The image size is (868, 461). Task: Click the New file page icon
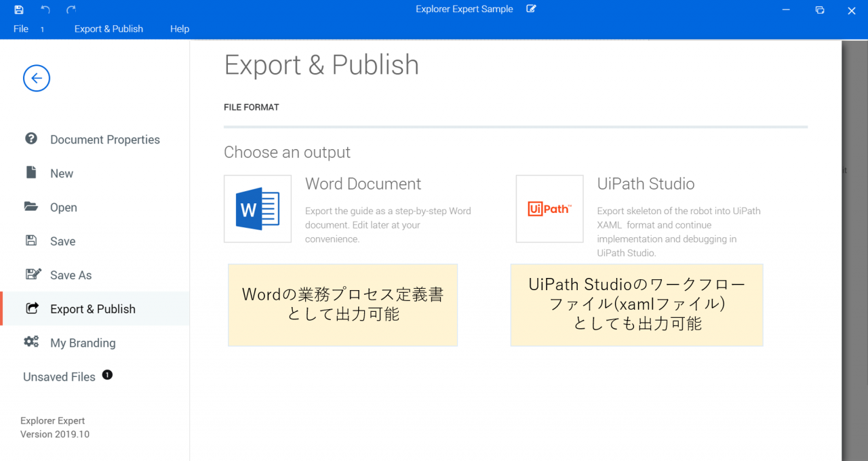click(31, 172)
